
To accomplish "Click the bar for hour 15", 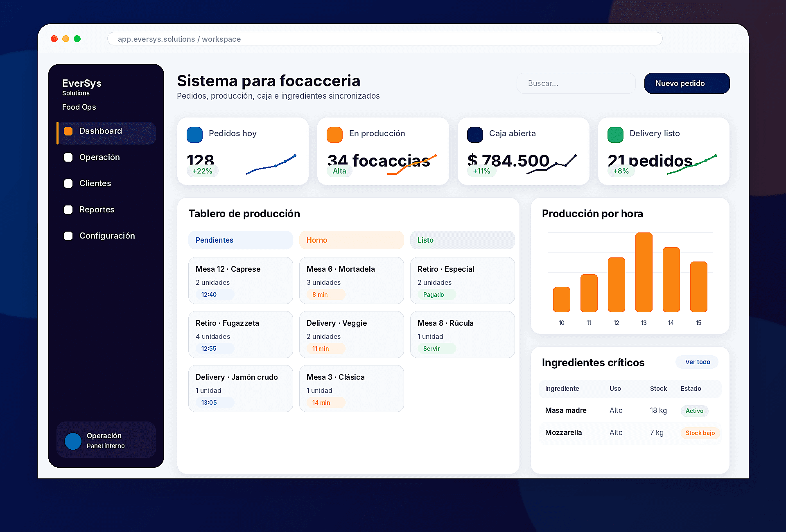I will coord(699,287).
